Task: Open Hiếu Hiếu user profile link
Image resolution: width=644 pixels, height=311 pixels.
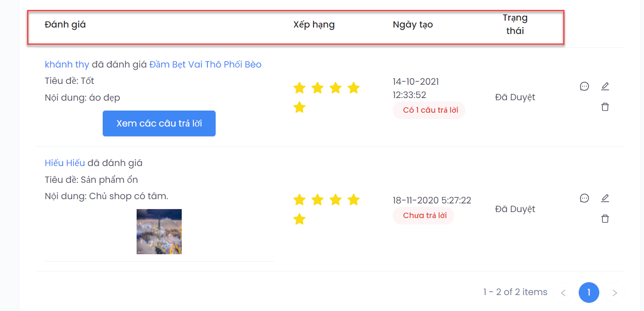Action: click(65, 163)
